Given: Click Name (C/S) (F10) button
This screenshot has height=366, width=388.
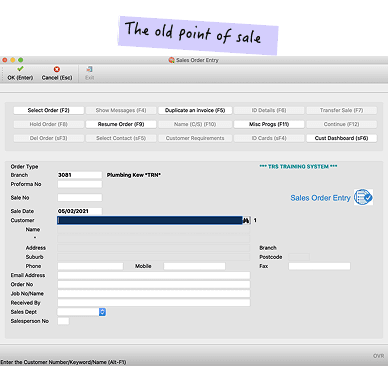Looking at the screenshot, I should click(x=195, y=124).
